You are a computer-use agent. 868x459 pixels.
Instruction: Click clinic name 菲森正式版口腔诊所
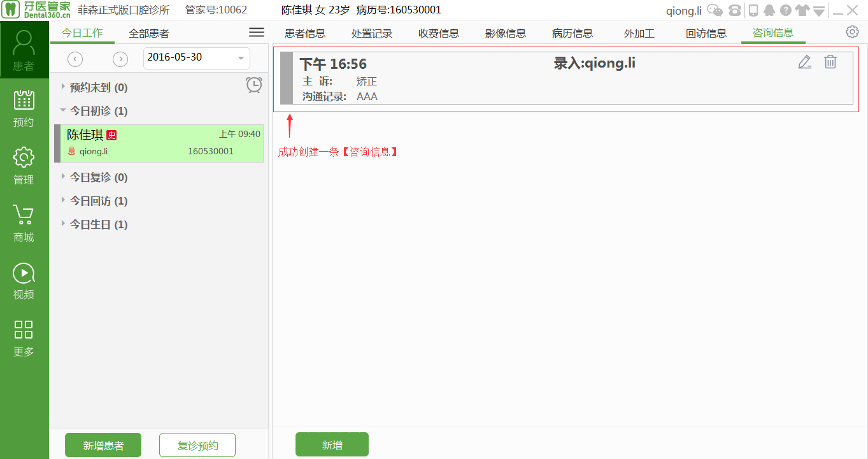[124, 10]
